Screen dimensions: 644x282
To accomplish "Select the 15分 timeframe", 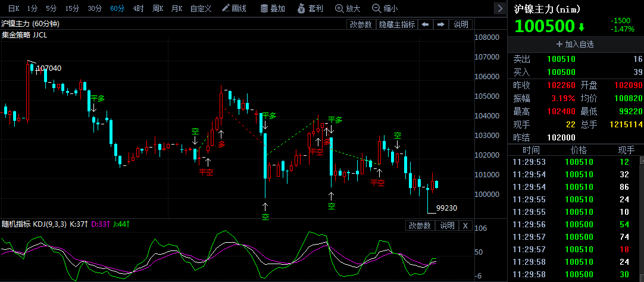I will click(72, 8).
